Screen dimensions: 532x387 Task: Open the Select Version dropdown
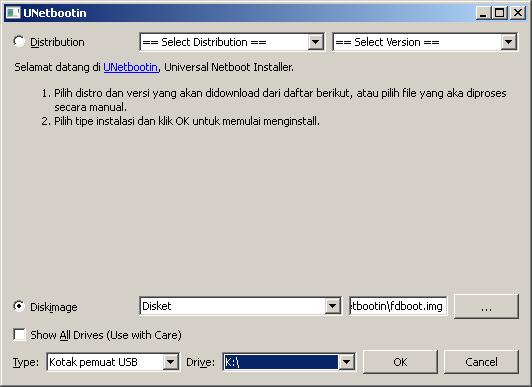(x=425, y=42)
